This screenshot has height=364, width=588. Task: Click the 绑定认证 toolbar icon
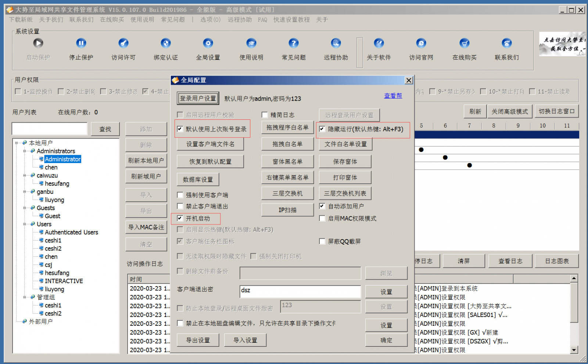pos(166,43)
